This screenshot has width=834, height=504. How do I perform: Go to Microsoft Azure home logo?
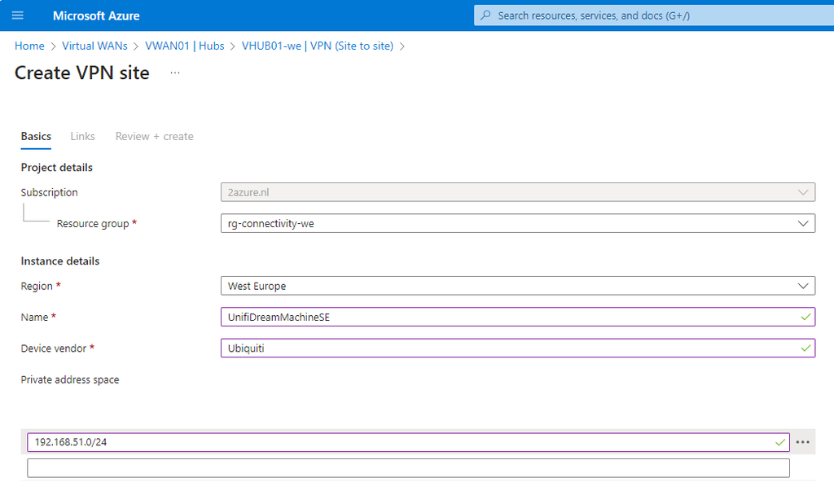click(96, 16)
